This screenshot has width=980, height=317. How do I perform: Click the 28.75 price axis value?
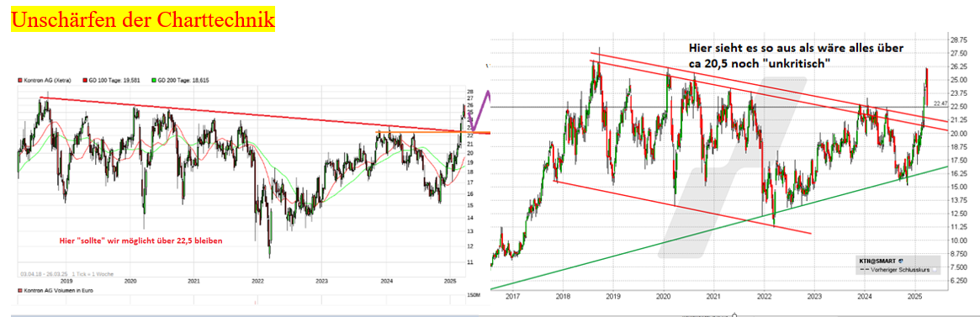click(959, 40)
